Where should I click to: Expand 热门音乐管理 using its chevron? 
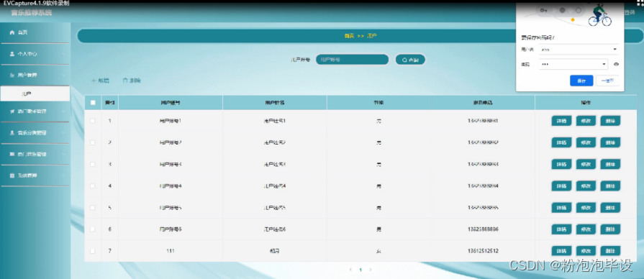tap(63, 155)
